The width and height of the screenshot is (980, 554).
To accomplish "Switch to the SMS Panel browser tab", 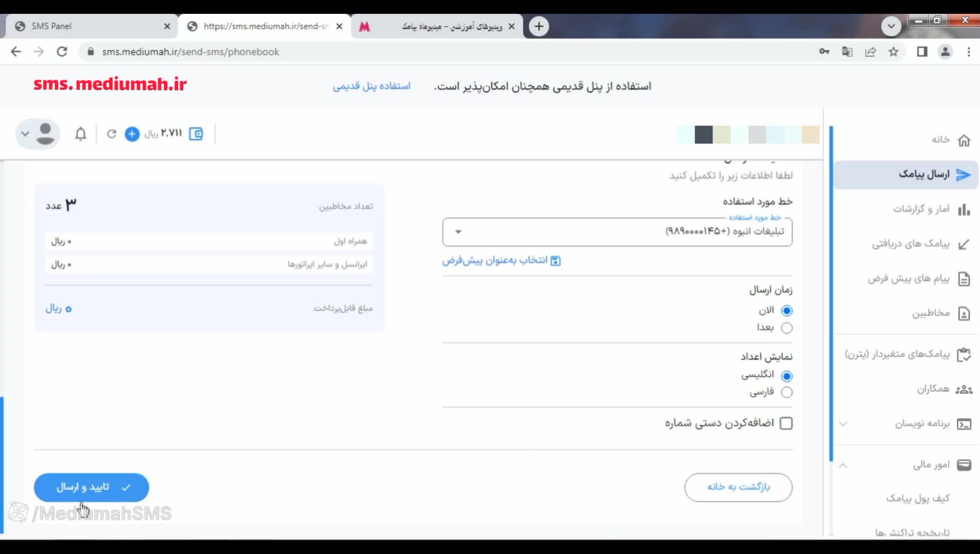I will [x=92, y=26].
